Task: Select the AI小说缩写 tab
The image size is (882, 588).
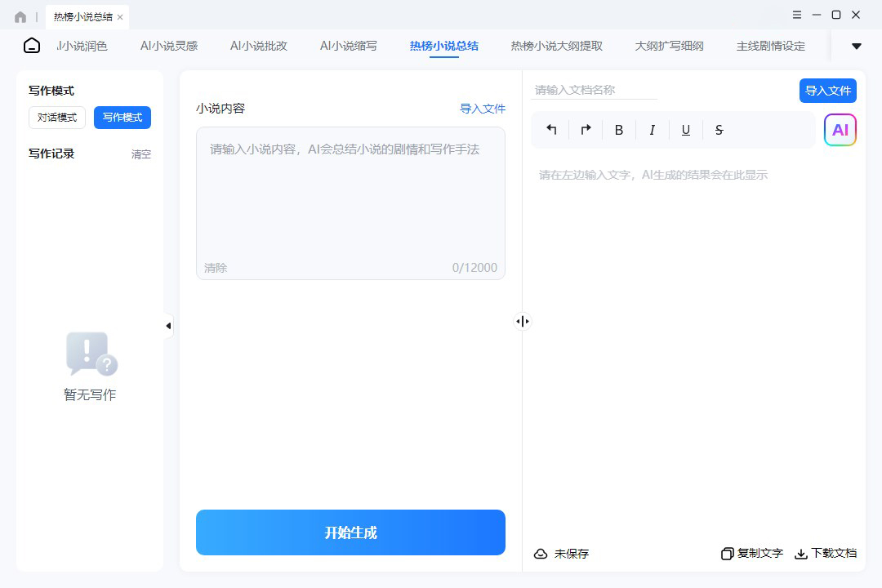Action: tap(348, 46)
